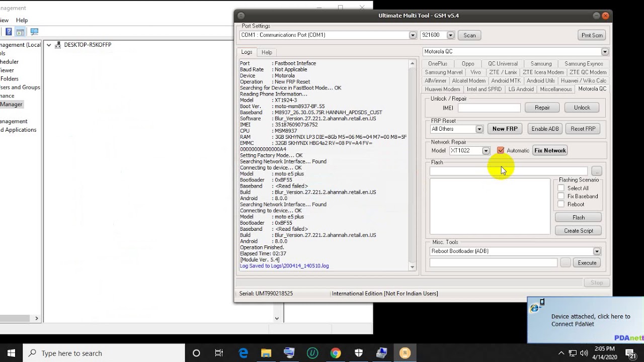Open the green U app on taskbar

[312, 353]
